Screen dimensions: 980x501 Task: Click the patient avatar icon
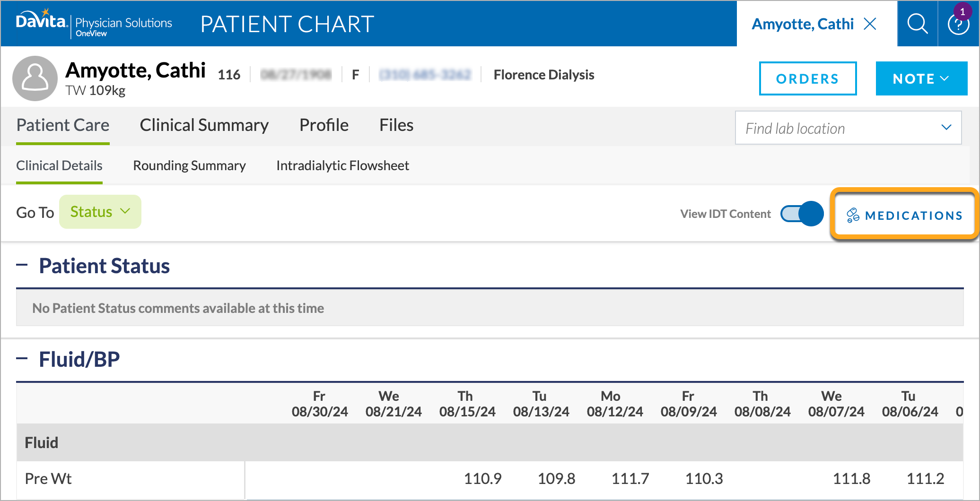(x=35, y=78)
